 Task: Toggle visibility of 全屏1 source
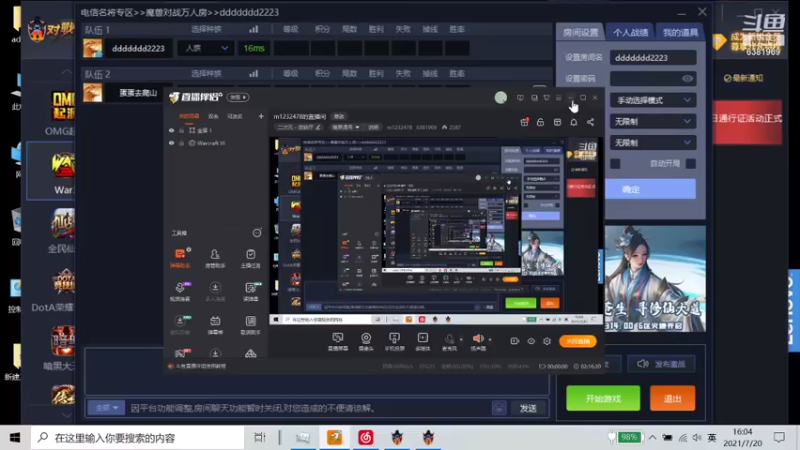coord(171,131)
